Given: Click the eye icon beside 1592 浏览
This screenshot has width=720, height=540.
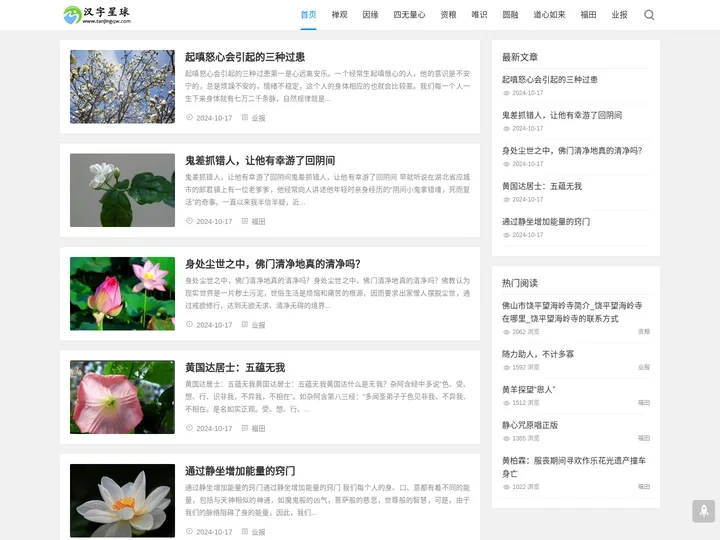Looking at the screenshot, I should tap(506, 367).
